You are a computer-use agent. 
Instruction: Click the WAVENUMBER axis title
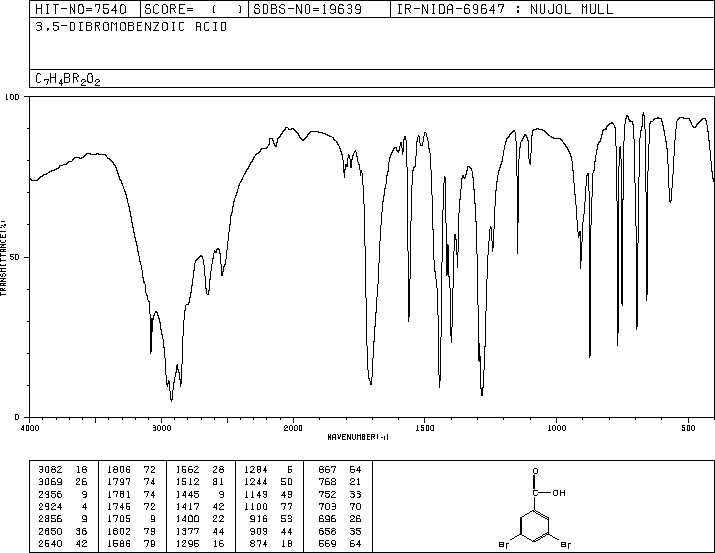(x=358, y=437)
